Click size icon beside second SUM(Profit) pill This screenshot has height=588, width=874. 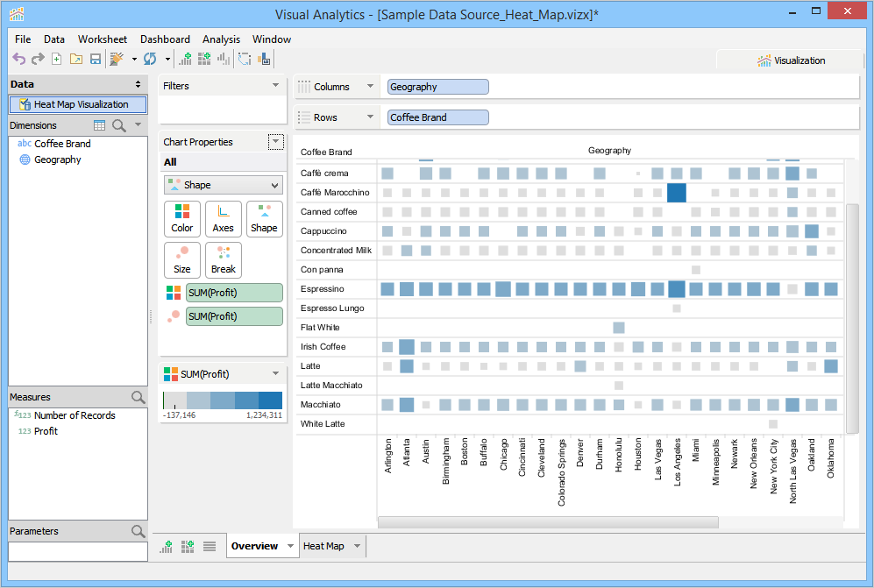click(x=174, y=316)
